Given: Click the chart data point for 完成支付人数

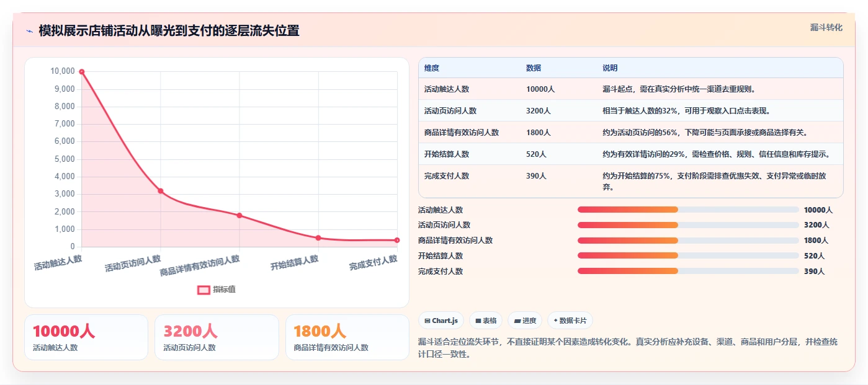Looking at the screenshot, I should [x=397, y=240].
